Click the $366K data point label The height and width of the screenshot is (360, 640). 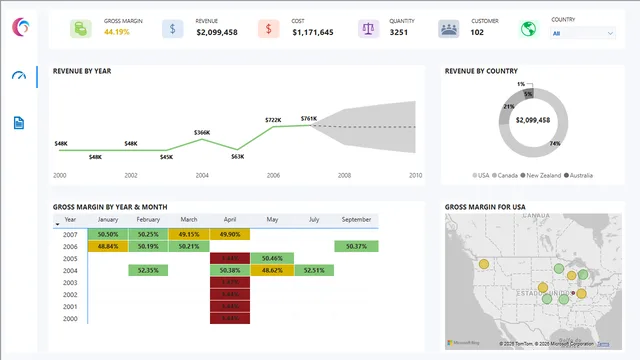click(202, 133)
